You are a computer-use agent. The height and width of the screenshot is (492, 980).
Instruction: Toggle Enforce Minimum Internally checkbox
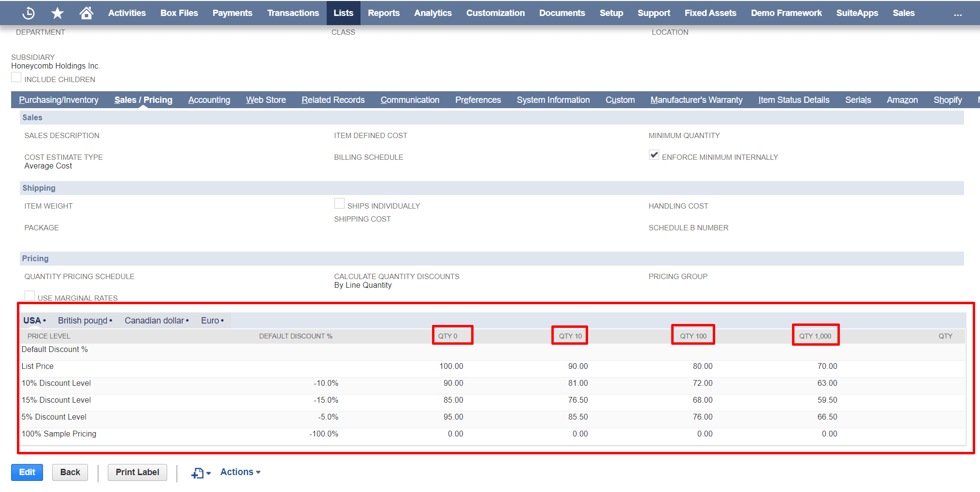pyautogui.click(x=654, y=155)
